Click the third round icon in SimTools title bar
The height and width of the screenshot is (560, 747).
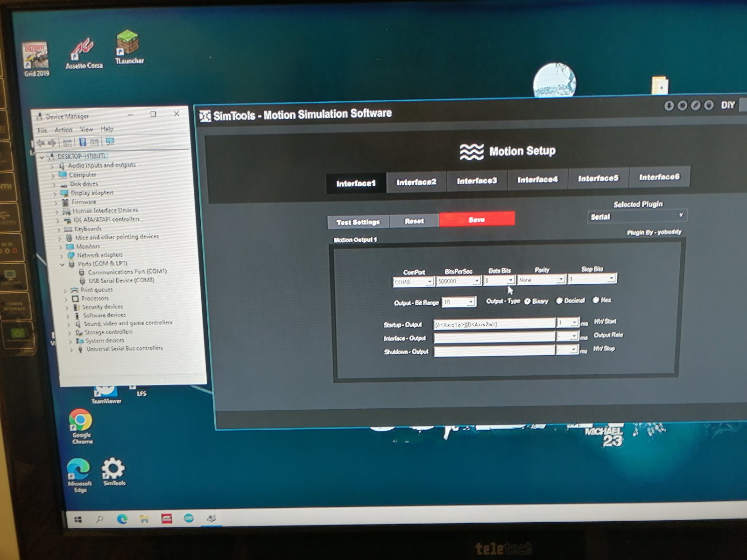pyautogui.click(x=695, y=105)
